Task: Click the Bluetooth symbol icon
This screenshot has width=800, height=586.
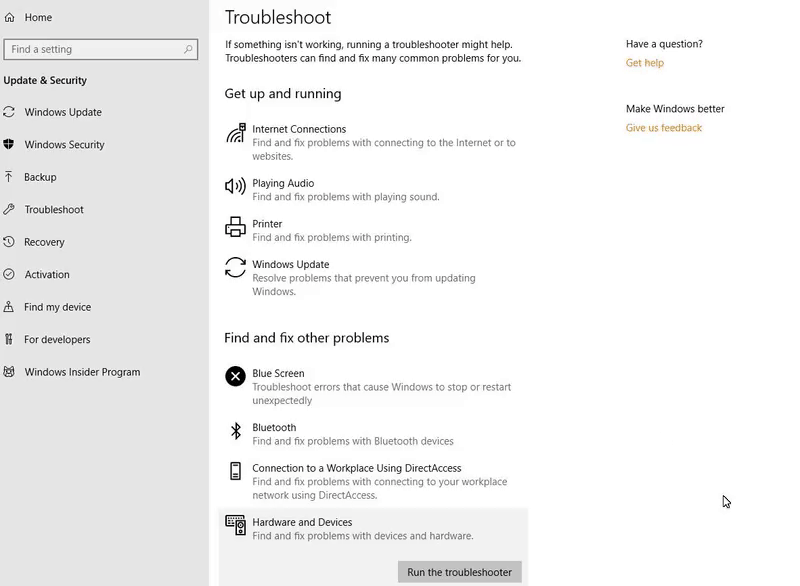Action: (236, 431)
